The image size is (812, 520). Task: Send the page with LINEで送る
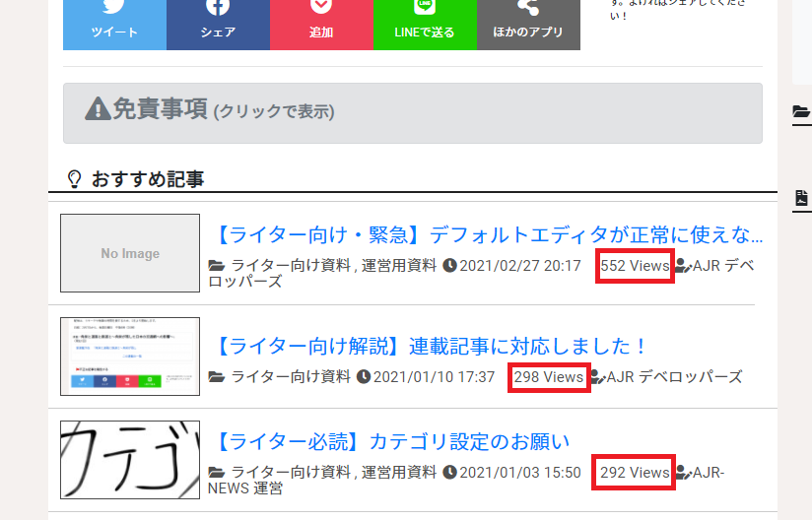(x=425, y=23)
